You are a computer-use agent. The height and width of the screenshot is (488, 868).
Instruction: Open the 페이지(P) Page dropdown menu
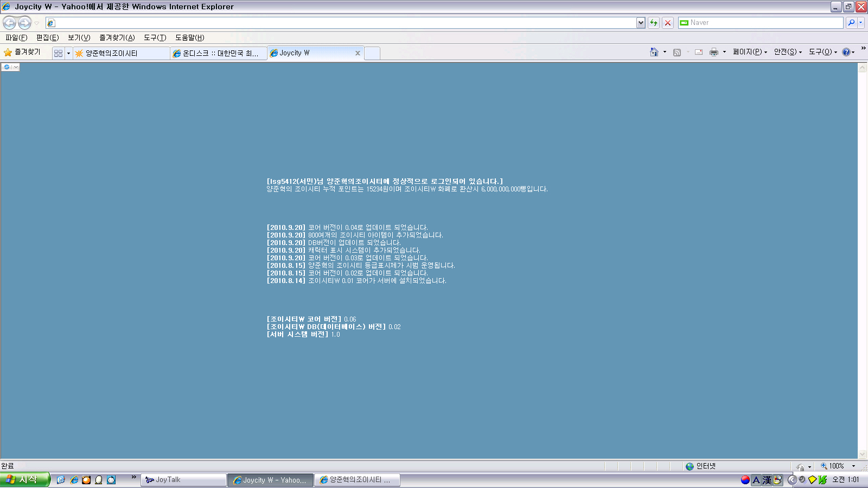pos(750,52)
